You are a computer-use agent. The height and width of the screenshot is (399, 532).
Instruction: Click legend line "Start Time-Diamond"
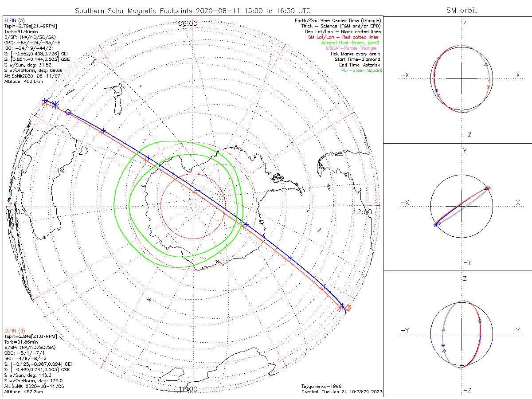click(x=357, y=59)
